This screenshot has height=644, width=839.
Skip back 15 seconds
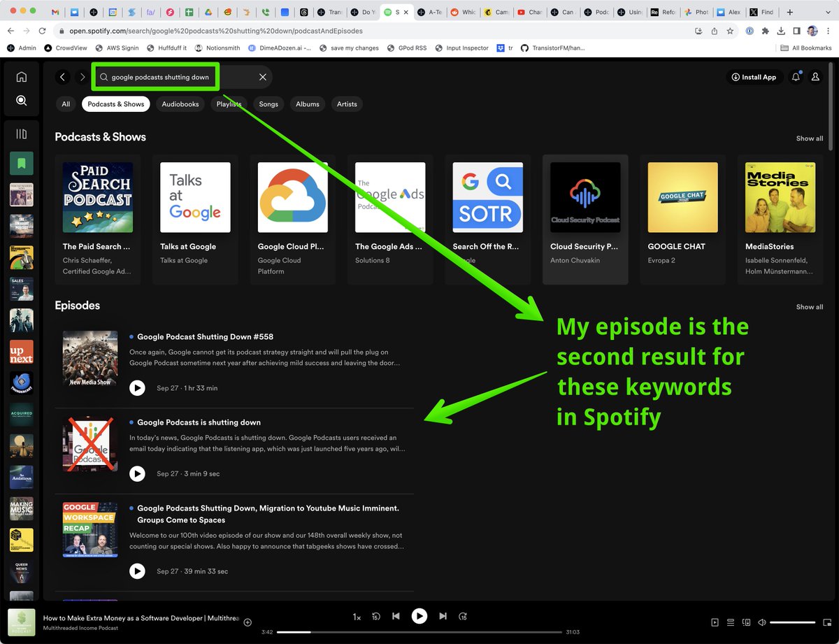pyautogui.click(x=376, y=616)
